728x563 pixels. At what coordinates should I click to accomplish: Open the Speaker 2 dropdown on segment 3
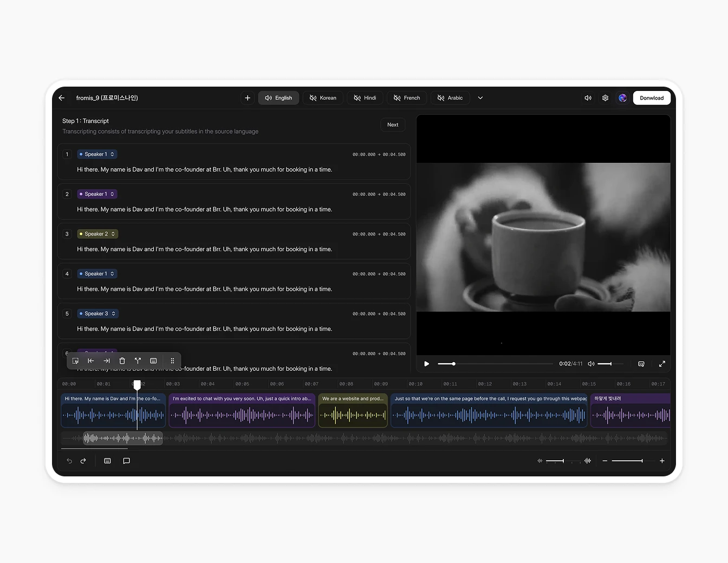tap(97, 233)
